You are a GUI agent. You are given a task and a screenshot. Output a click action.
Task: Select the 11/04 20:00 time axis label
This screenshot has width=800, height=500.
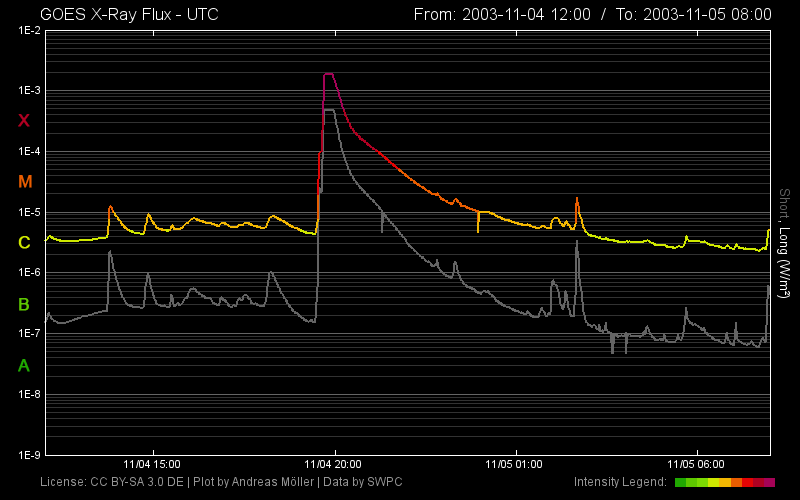pos(333,464)
